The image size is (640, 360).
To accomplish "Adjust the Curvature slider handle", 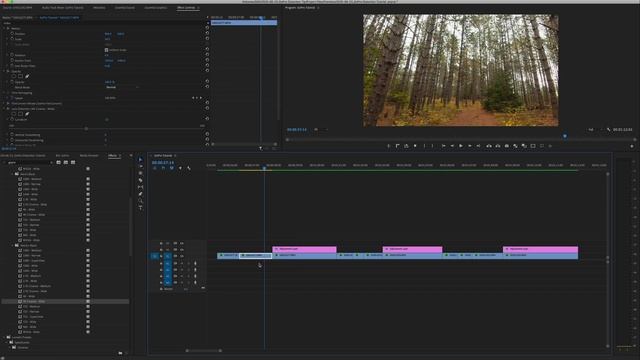I will [x=86, y=129].
